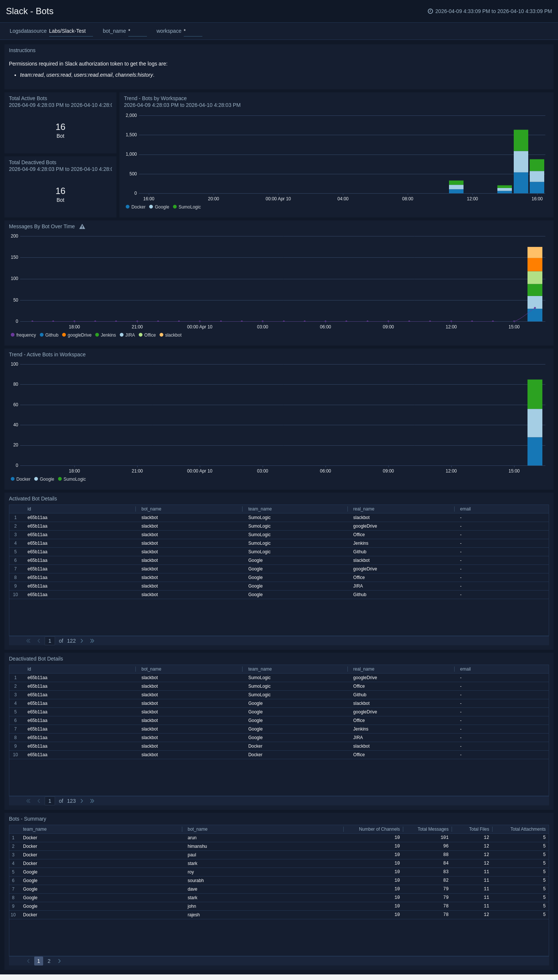Click the clock icon next to time range

(430, 11)
